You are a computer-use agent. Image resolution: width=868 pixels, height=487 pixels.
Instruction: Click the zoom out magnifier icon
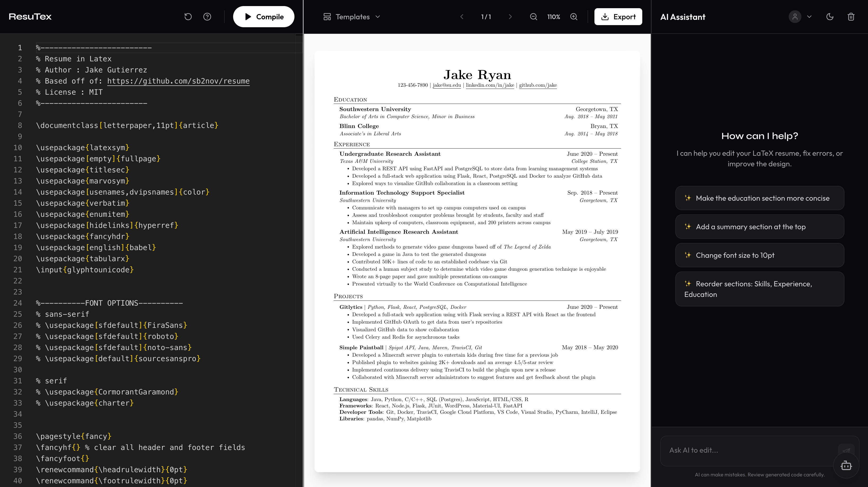tap(533, 16)
